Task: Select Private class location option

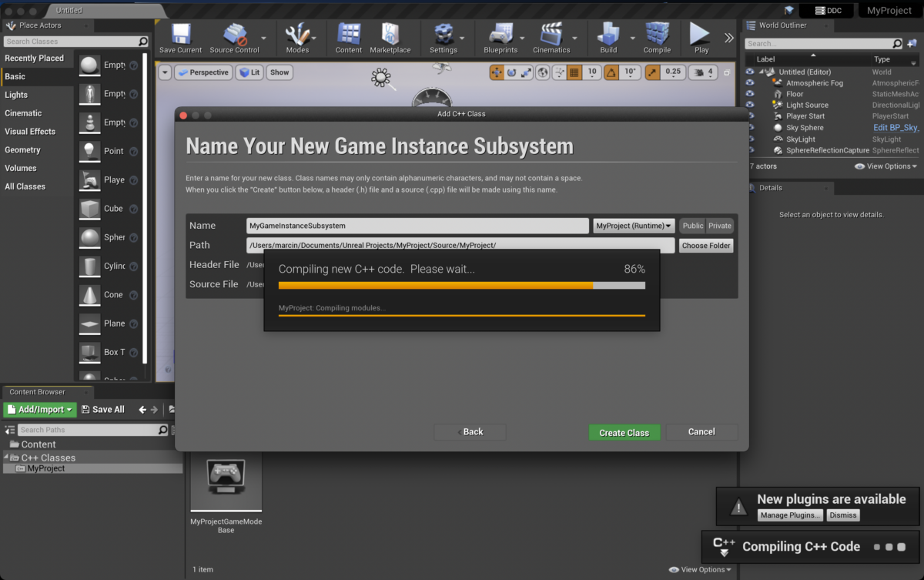Action: [720, 226]
